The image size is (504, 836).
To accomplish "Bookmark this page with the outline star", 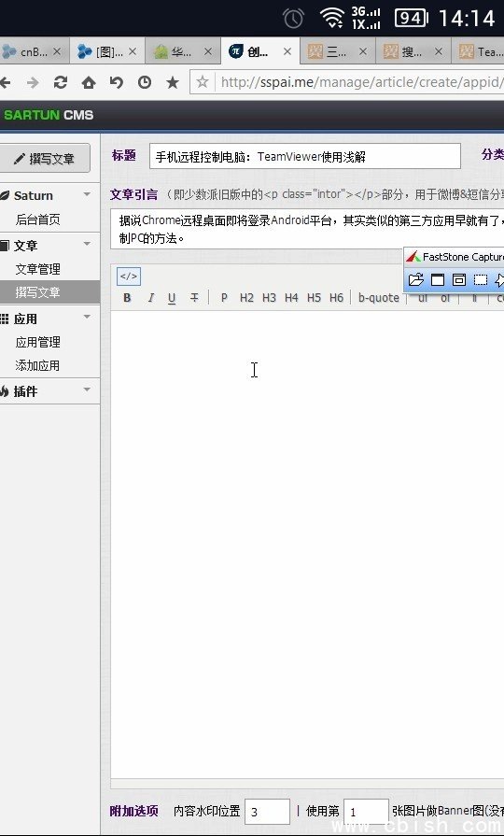I will (x=203, y=82).
